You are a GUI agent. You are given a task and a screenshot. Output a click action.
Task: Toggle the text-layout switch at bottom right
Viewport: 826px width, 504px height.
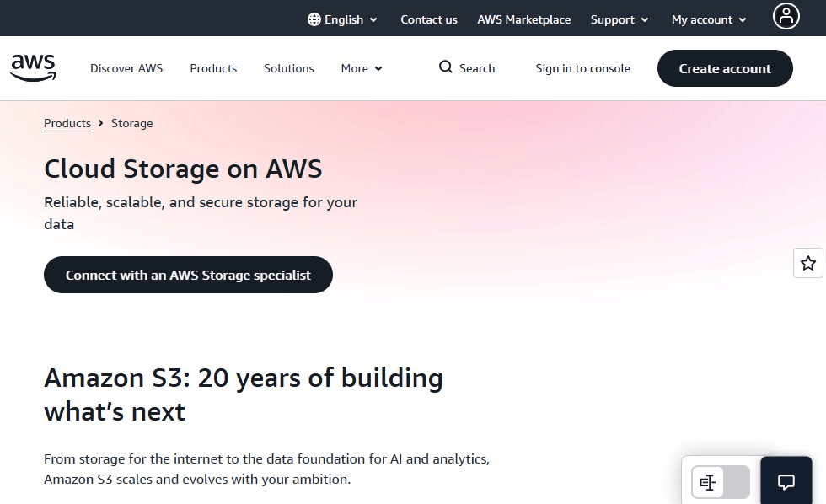coord(720,482)
